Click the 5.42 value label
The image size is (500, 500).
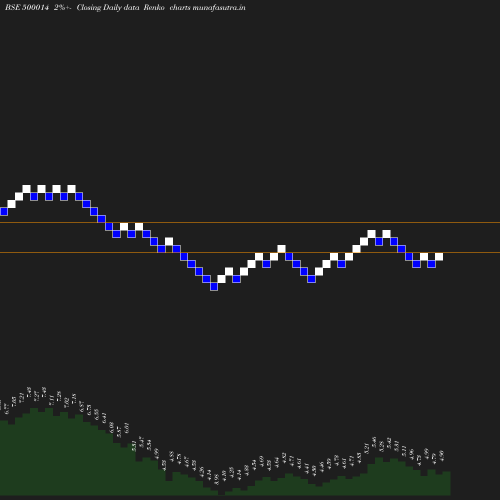tap(389, 444)
